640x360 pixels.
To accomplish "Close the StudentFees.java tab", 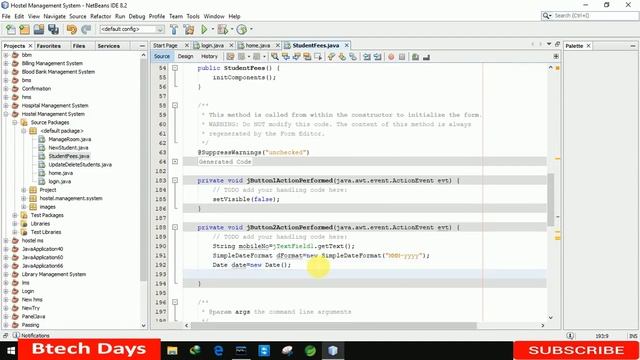I will (x=347, y=45).
